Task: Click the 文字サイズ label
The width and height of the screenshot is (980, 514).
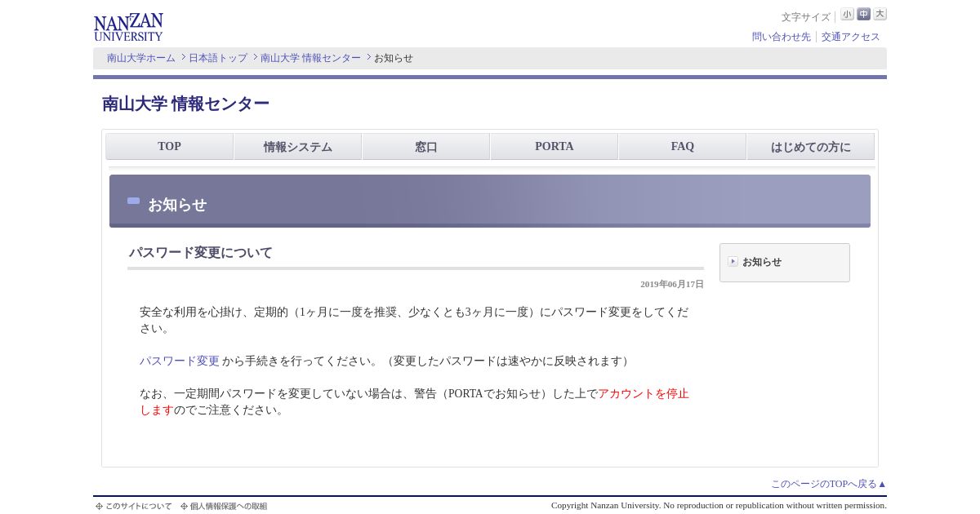Action: 805,16
